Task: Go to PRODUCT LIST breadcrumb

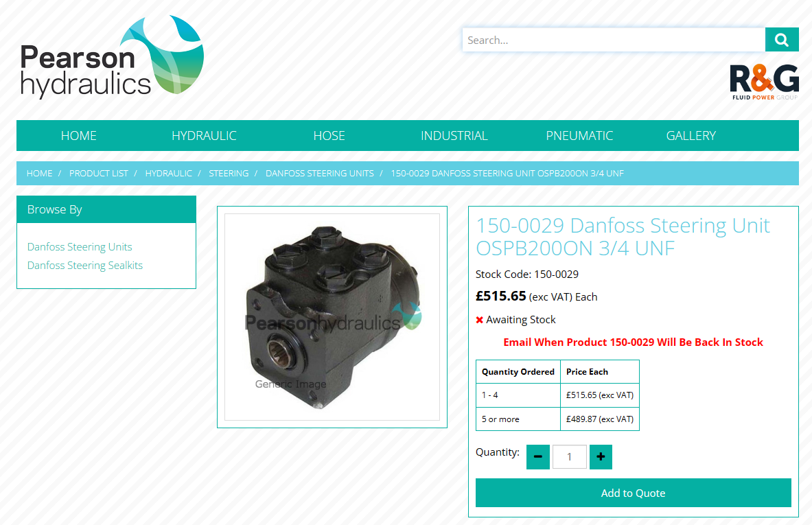Action: point(98,174)
